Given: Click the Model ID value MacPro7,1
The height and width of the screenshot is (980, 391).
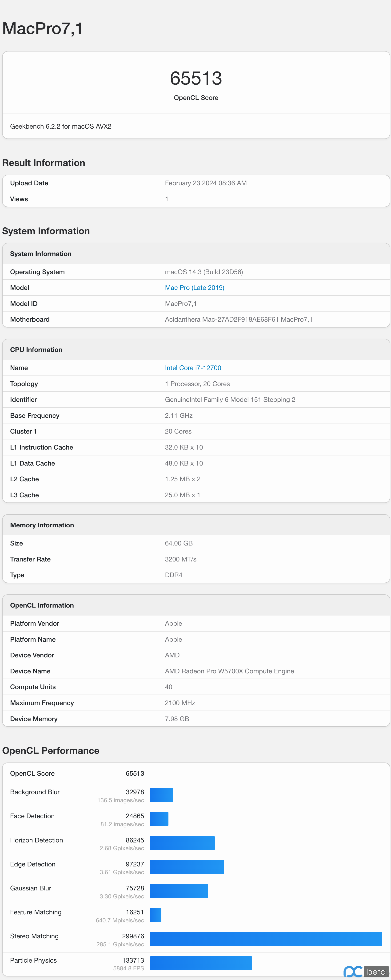Looking at the screenshot, I should pyautogui.click(x=181, y=304).
